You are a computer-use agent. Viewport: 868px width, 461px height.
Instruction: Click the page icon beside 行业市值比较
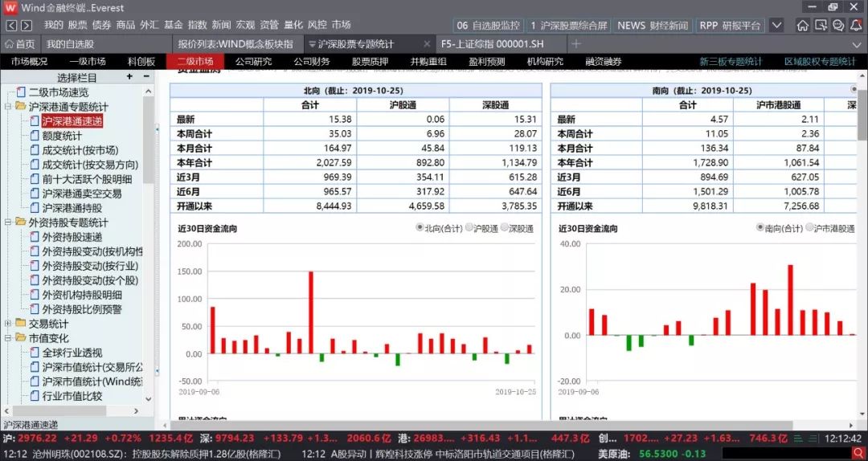point(35,396)
